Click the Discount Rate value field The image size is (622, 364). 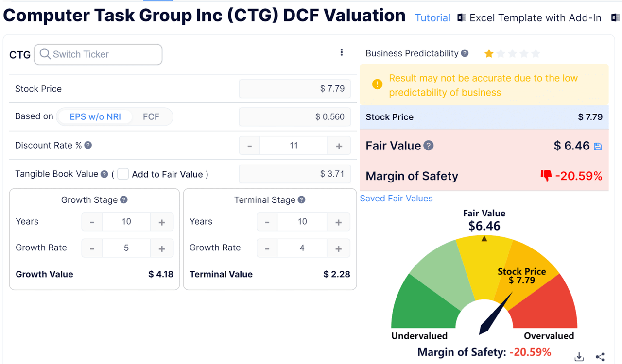[x=294, y=146]
